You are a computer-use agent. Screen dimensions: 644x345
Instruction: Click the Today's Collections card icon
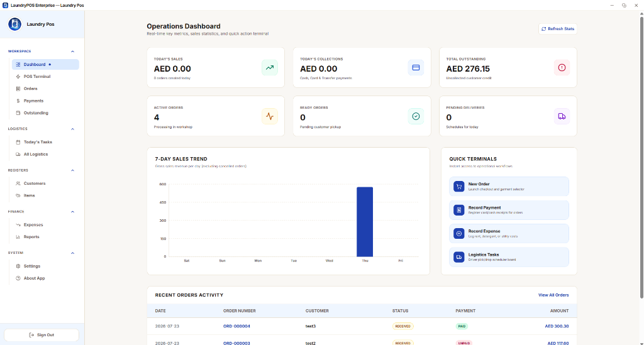(416, 68)
